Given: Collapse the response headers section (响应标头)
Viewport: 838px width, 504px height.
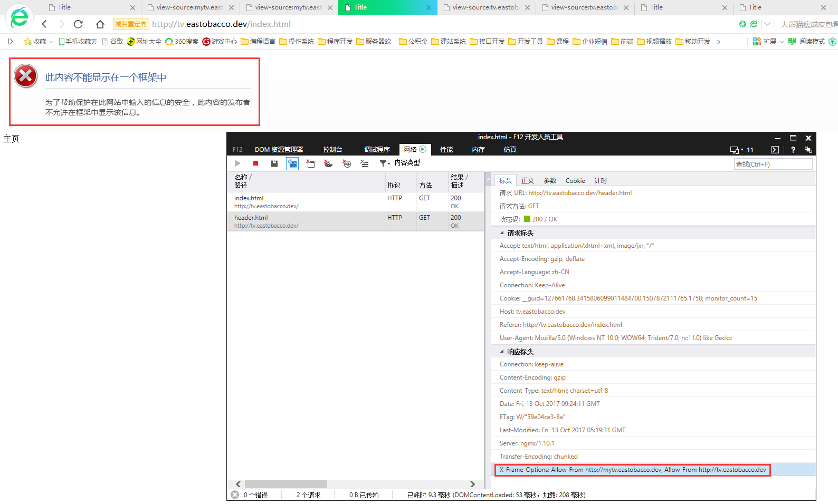Looking at the screenshot, I should click(x=502, y=352).
